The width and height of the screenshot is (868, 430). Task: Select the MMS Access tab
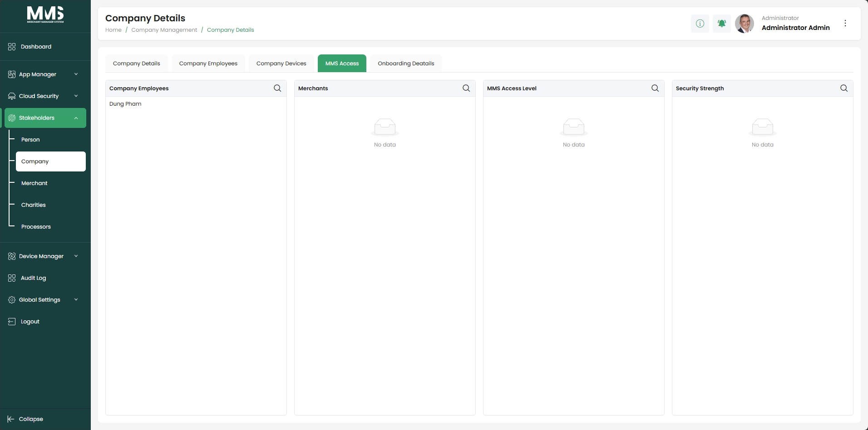342,64
